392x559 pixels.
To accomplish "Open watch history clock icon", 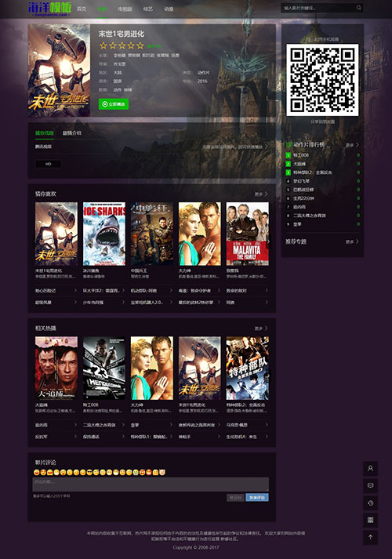I will 370,503.
